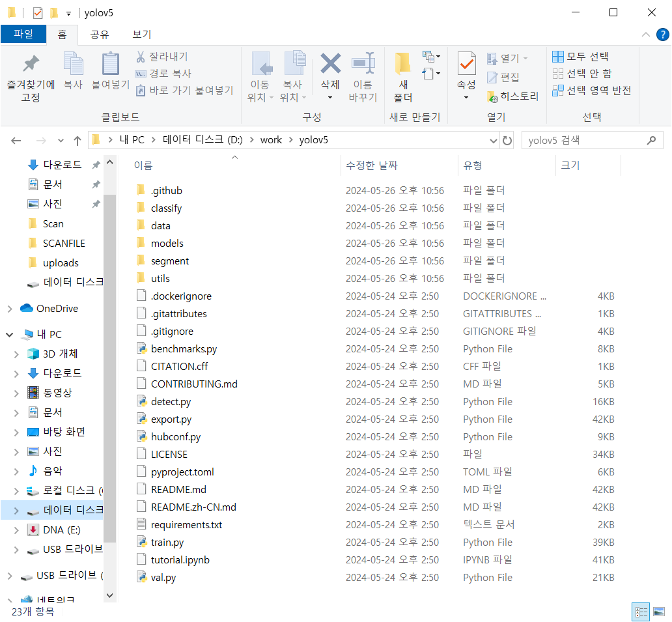This screenshot has width=672, height=622.
Task: Select the Home (홈) ribbon tab
Action: [x=62, y=35]
